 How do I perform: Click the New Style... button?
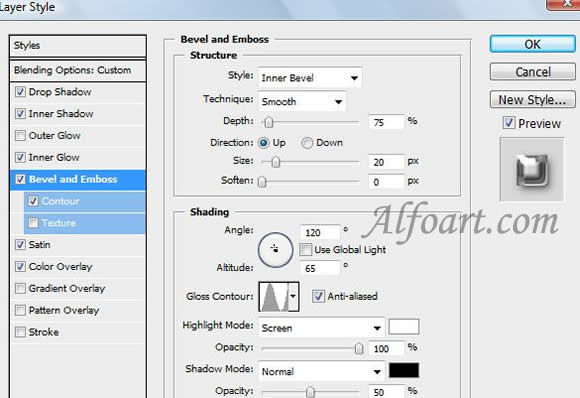point(533,99)
